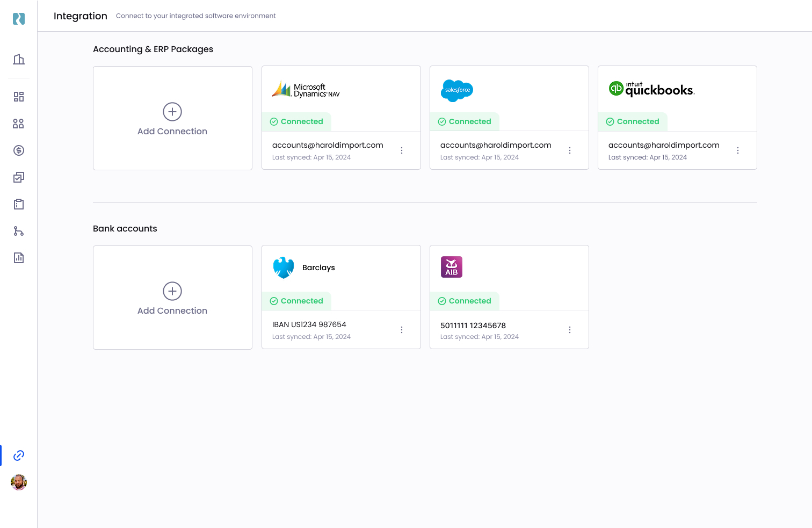Click the AIB bank logo
The image size is (812, 528).
coord(452,267)
